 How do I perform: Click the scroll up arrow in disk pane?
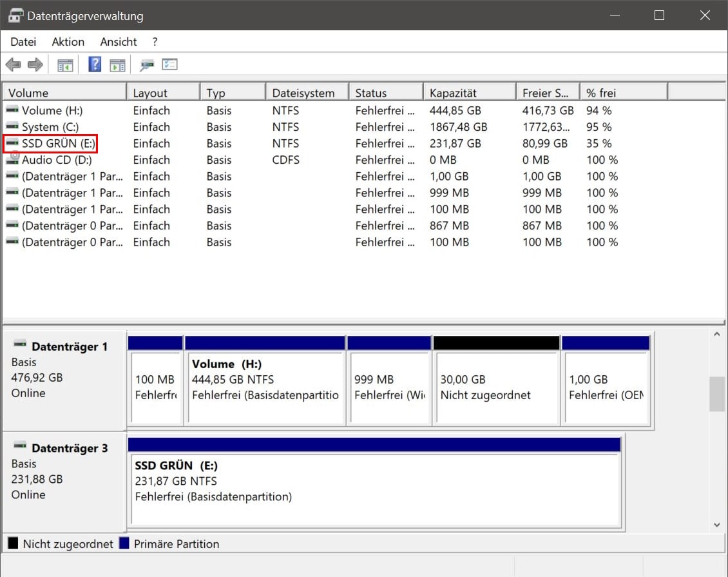pos(717,334)
